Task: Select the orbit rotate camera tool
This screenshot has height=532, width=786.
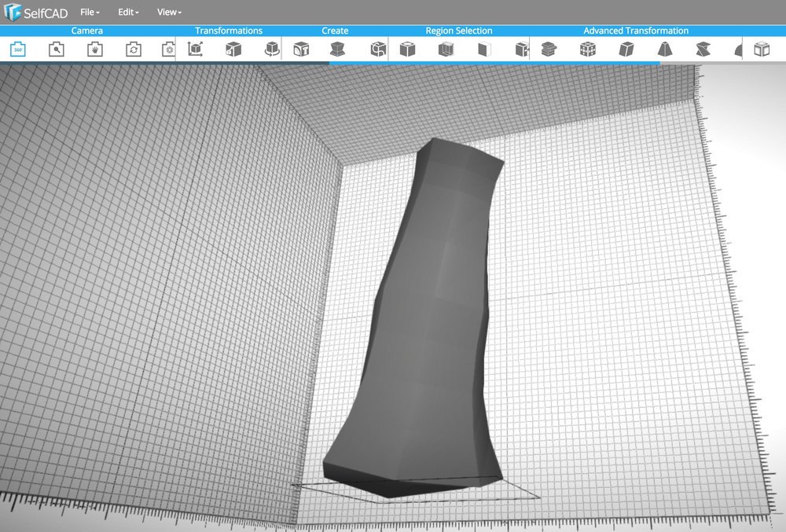Action: (x=133, y=49)
